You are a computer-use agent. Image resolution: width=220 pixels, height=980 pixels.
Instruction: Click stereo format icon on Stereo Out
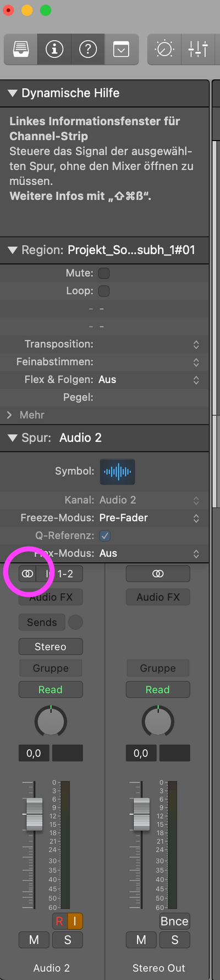[158, 574]
